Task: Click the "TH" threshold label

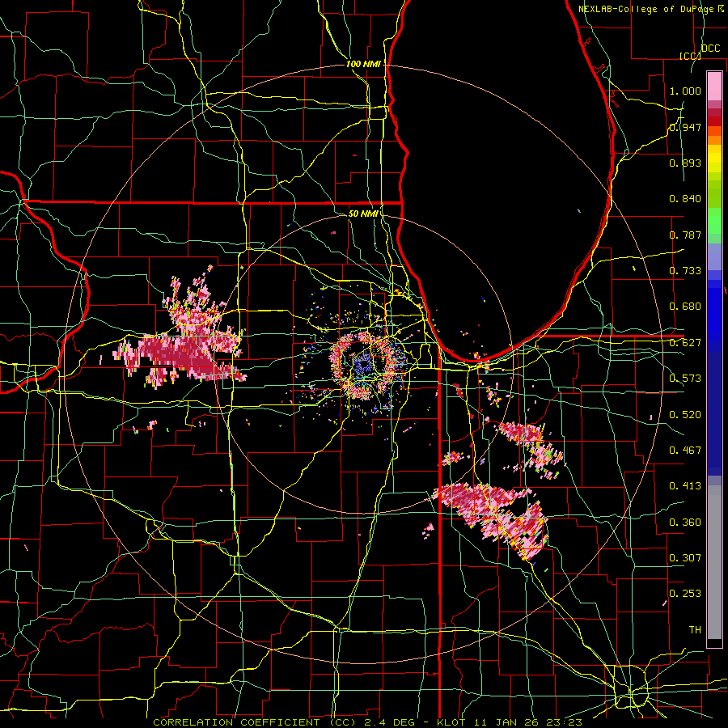Action: point(695,629)
